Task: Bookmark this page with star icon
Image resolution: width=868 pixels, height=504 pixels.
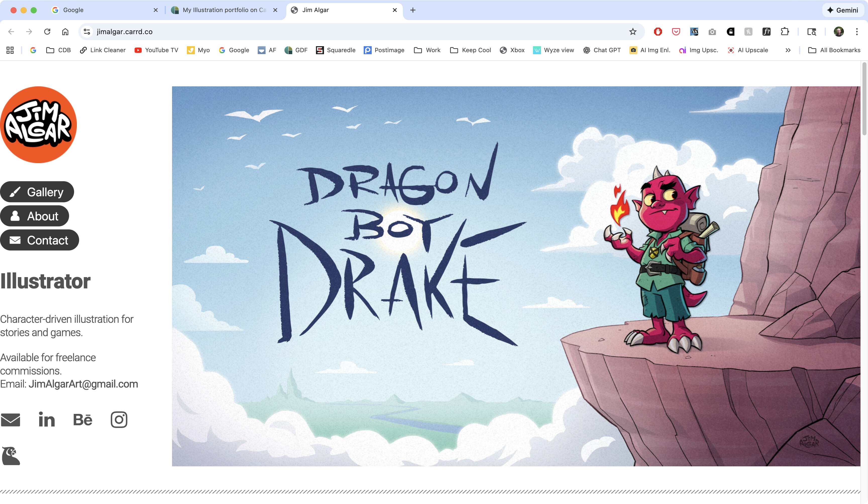Action: pyautogui.click(x=633, y=32)
